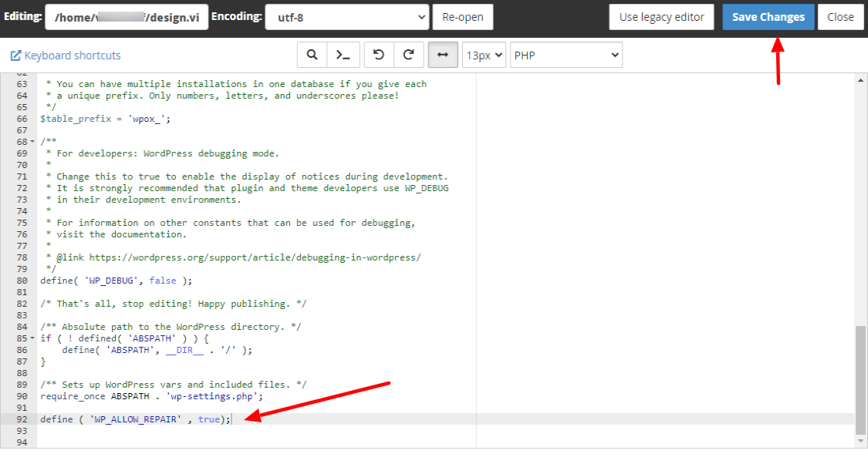The width and height of the screenshot is (868, 464).
Task: Click the $table_prefix line of code
Action: [x=105, y=119]
